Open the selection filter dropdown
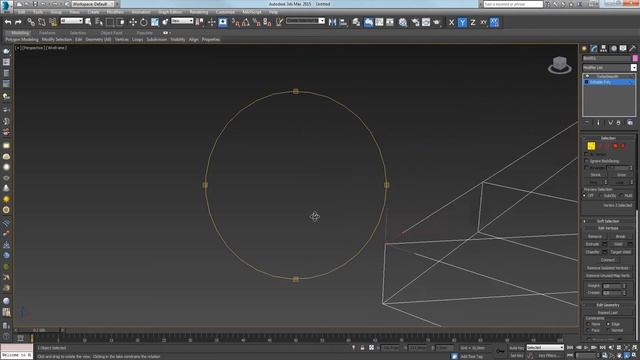The height and width of the screenshot is (360, 640). click(x=72, y=21)
